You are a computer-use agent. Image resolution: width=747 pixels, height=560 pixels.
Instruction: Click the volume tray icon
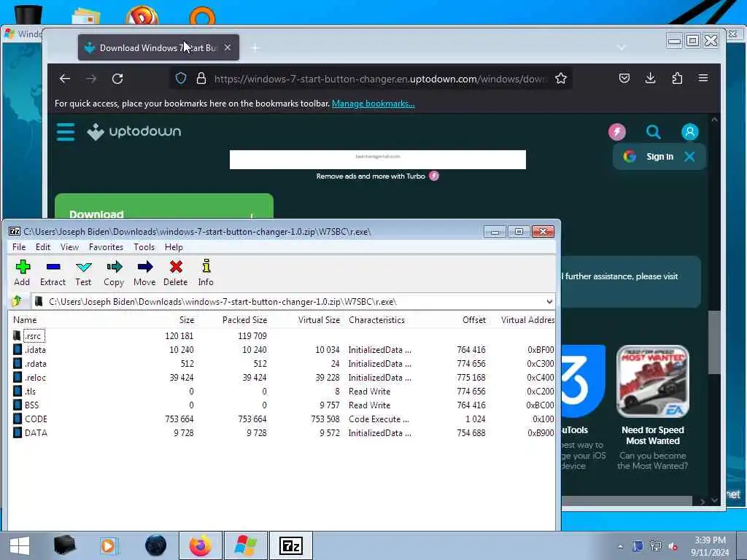point(673,546)
